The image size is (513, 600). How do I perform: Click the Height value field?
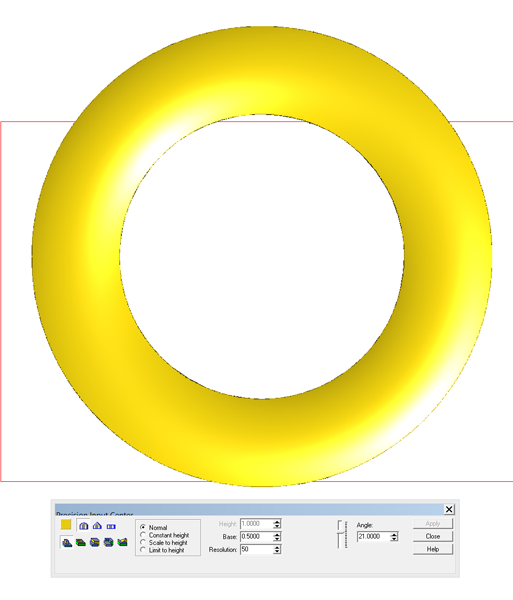point(257,523)
